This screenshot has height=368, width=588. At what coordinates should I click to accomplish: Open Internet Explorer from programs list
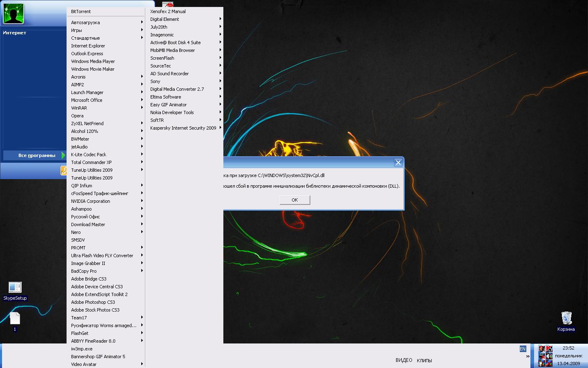[88, 46]
